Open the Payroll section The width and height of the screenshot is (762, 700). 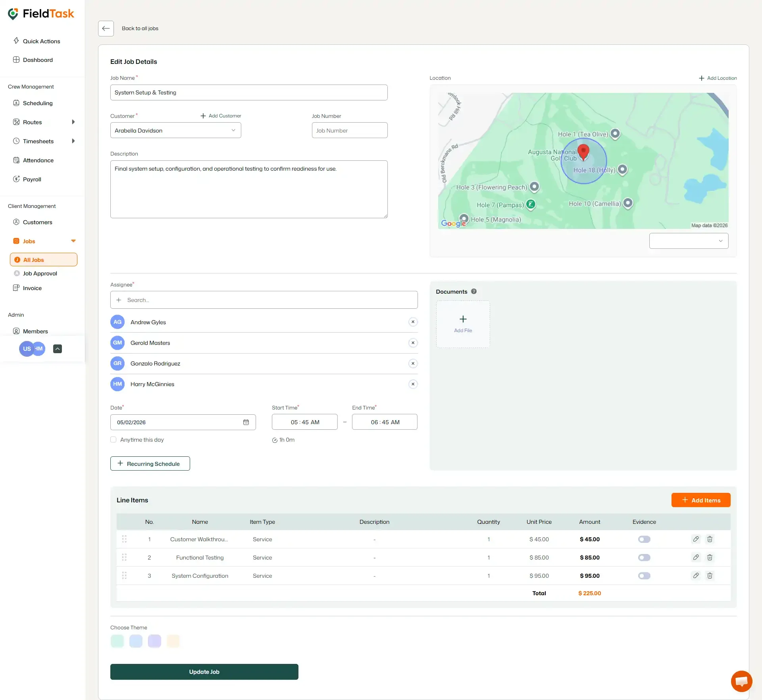(32, 179)
